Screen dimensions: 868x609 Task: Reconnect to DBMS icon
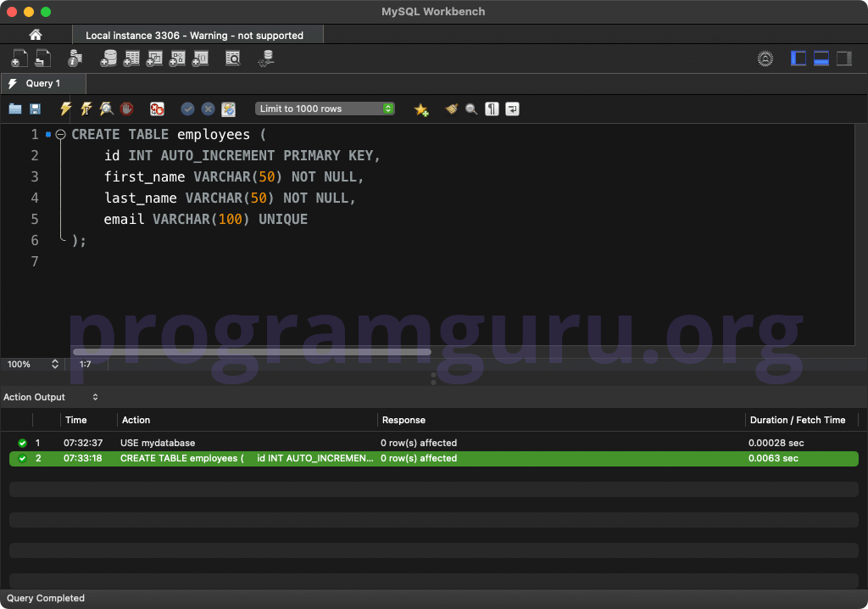(266, 59)
